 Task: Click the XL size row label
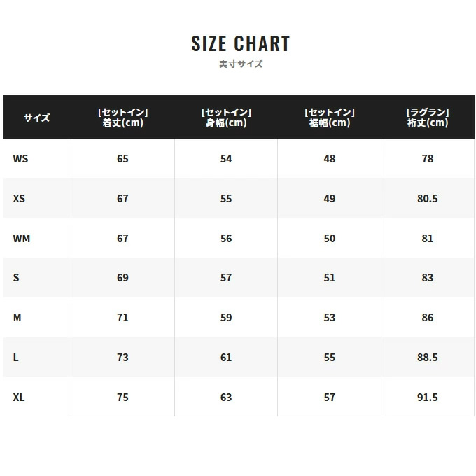(19, 398)
